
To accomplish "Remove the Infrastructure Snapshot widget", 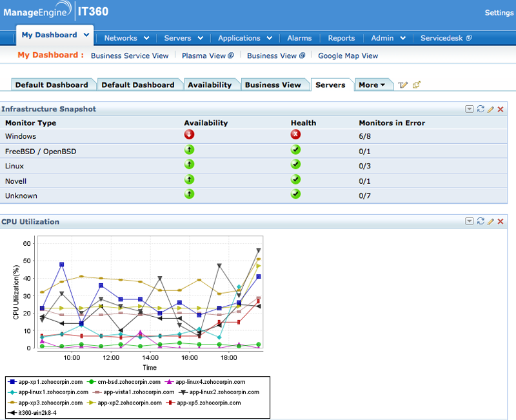I will coord(501,109).
